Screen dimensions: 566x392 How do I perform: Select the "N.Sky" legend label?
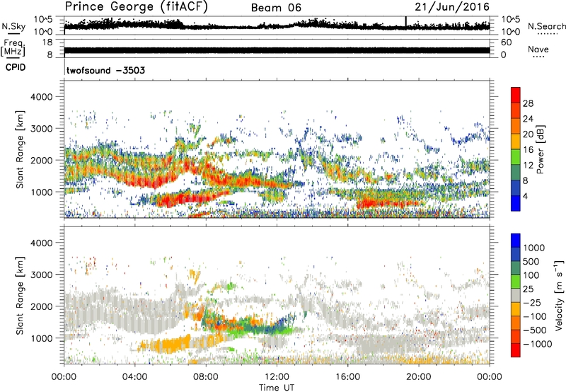13,26
